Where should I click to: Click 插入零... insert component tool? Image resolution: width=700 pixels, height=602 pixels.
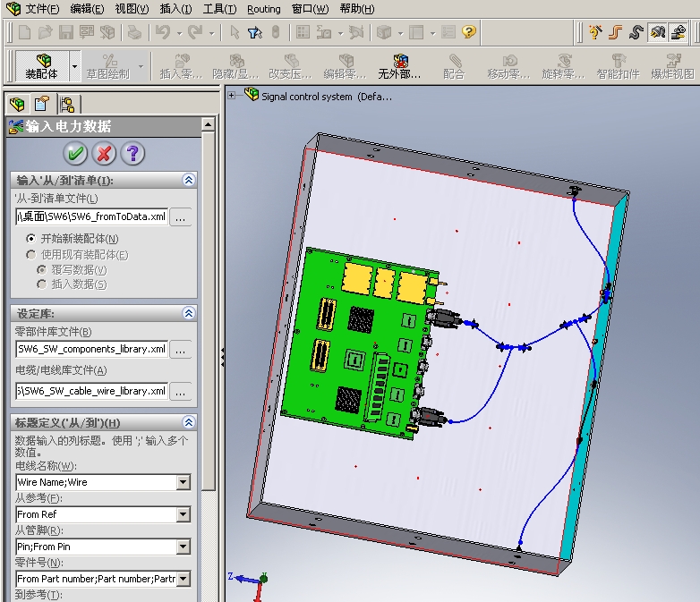tap(181, 66)
